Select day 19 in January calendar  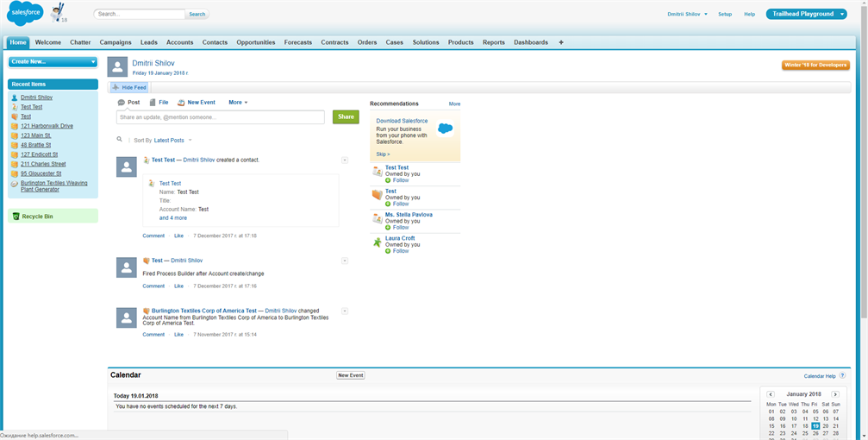pyautogui.click(x=815, y=426)
